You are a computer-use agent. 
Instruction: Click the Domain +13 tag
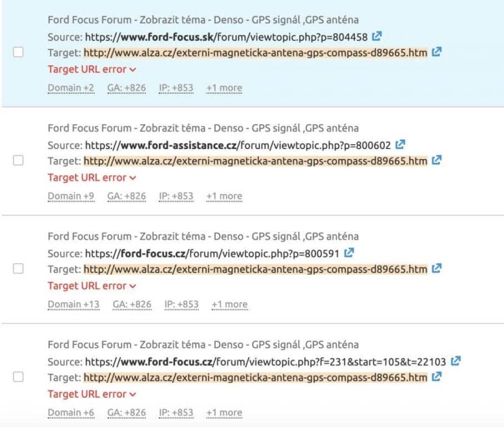click(x=73, y=304)
